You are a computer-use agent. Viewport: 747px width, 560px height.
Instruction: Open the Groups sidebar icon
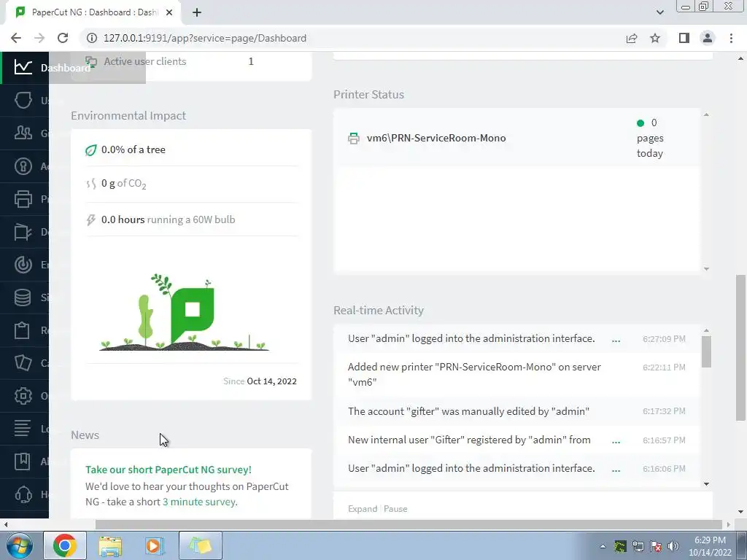coord(23,133)
